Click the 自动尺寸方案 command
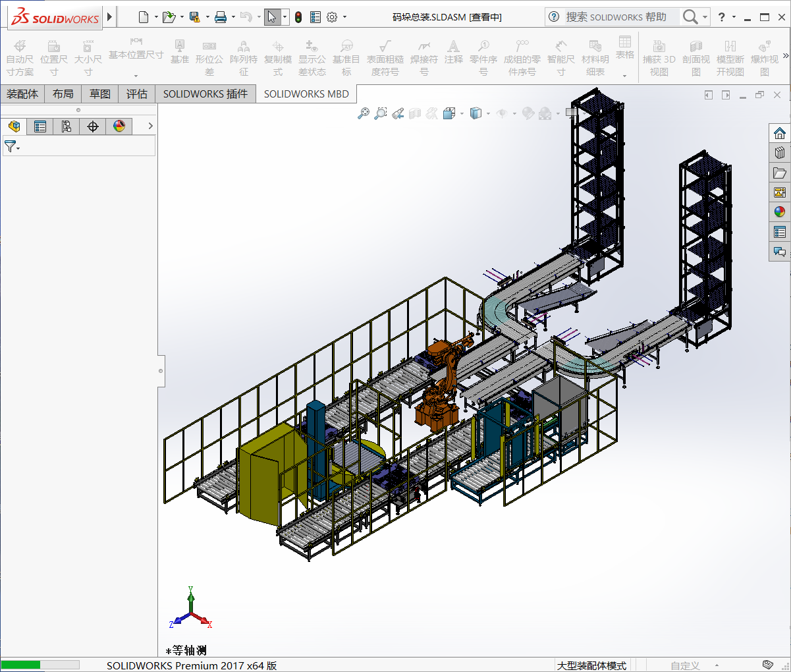 coord(20,57)
